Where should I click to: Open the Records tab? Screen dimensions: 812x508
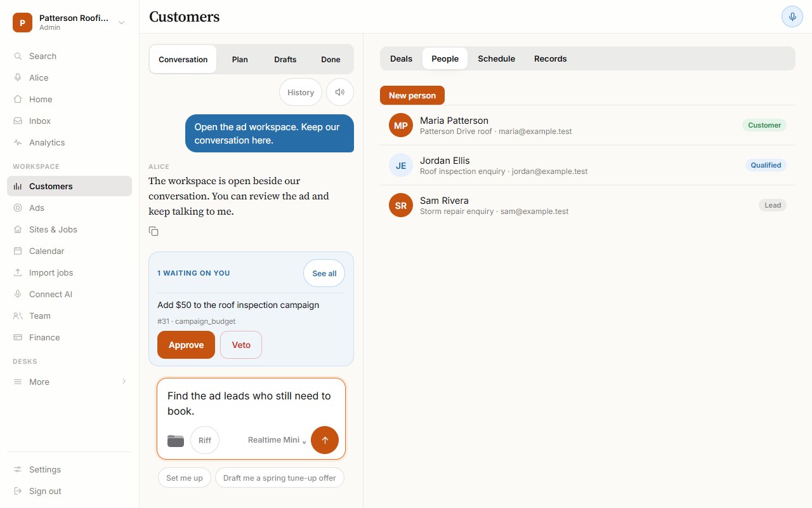550,58
